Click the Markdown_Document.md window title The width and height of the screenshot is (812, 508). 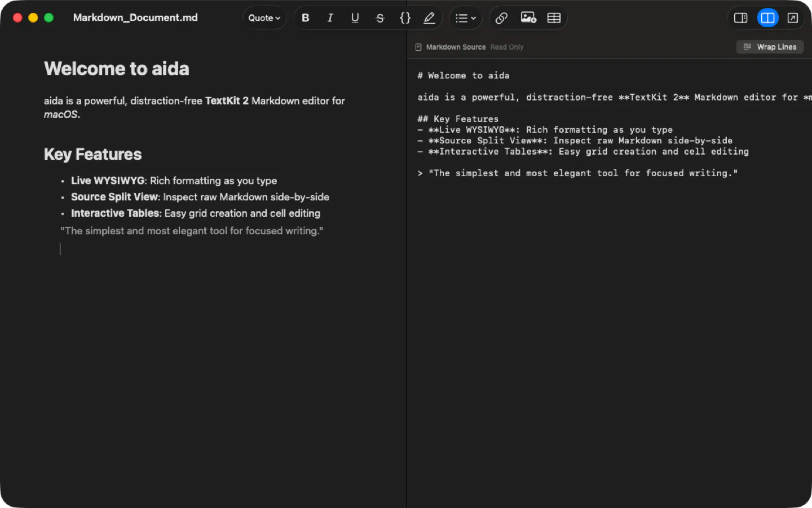coord(135,17)
